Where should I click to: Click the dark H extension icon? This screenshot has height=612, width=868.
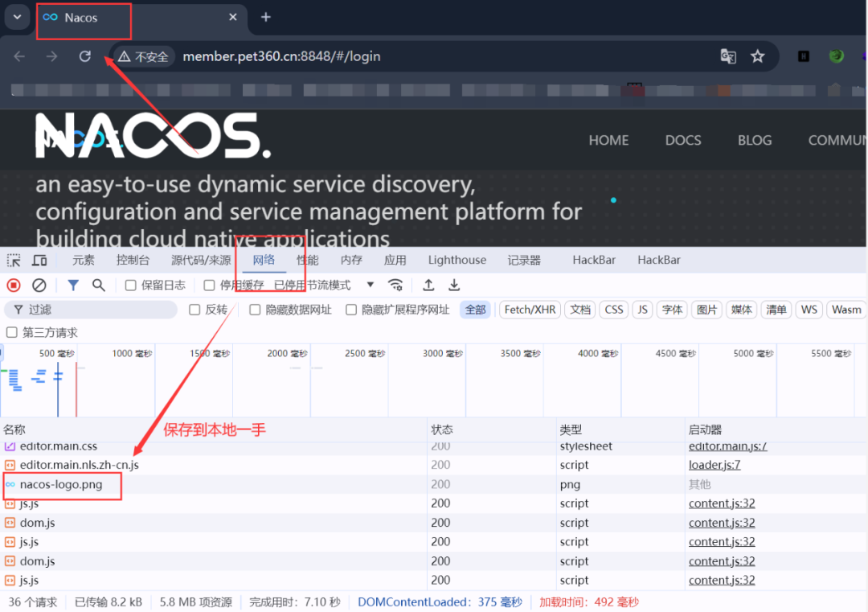tap(803, 56)
